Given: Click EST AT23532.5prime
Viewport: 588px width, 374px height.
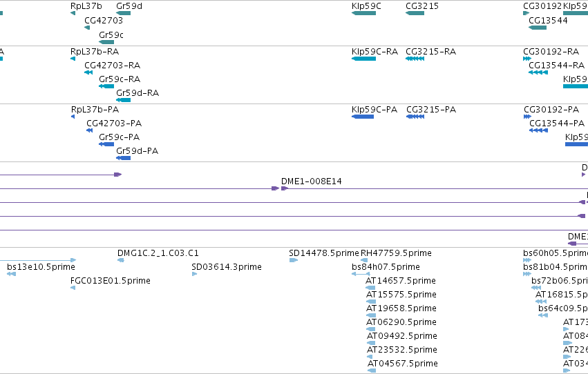Looking at the screenshot, I should 370,357.
